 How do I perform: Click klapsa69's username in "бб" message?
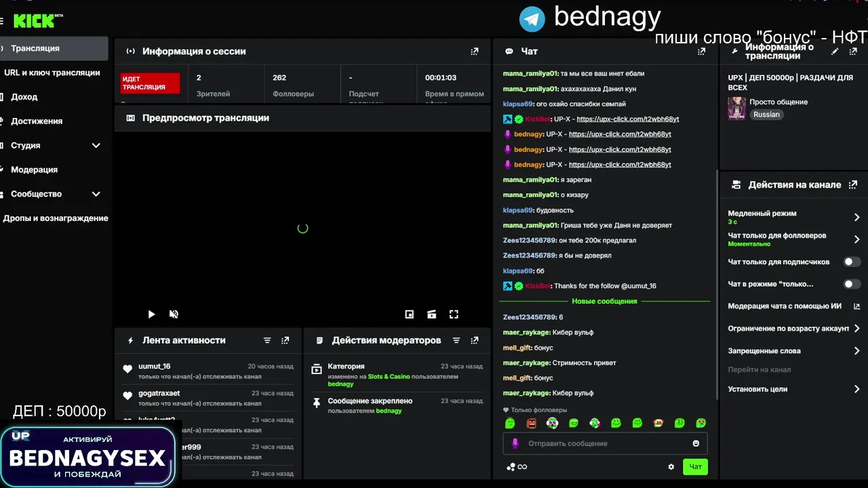click(x=518, y=271)
